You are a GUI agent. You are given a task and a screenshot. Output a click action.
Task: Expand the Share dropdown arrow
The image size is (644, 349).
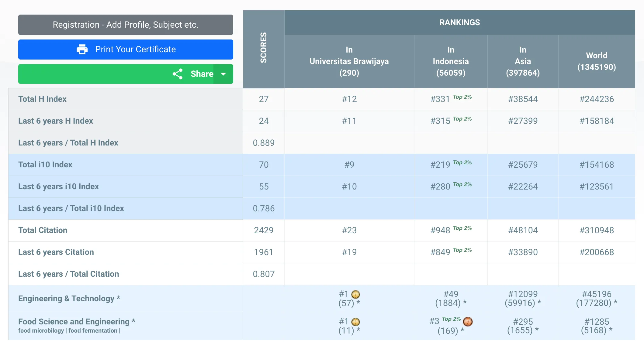pyautogui.click(x=223, y=74)
